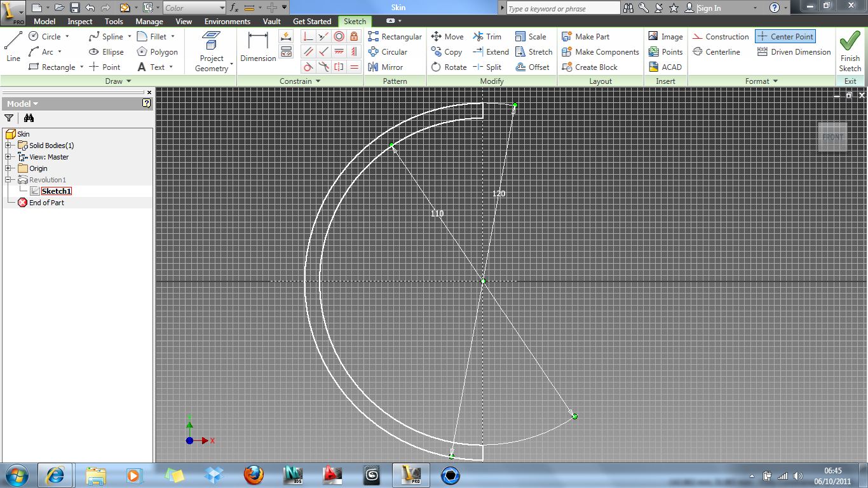The width and height of the screenshot is (868, 488).
Task: Select the Rotate tool
Action: [449, 67]
